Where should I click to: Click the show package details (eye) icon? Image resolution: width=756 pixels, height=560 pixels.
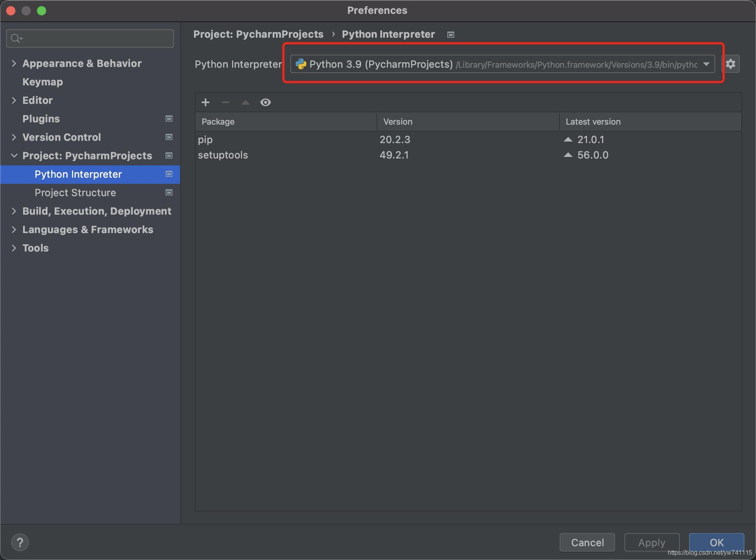pos(266,102)
